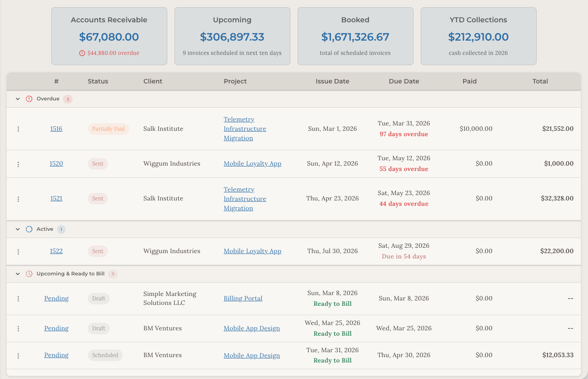The height and width of the screenshot is (379, 588).
Task: Click Draft badge for Simple Marketing Solutions
Action: point(99,299)
